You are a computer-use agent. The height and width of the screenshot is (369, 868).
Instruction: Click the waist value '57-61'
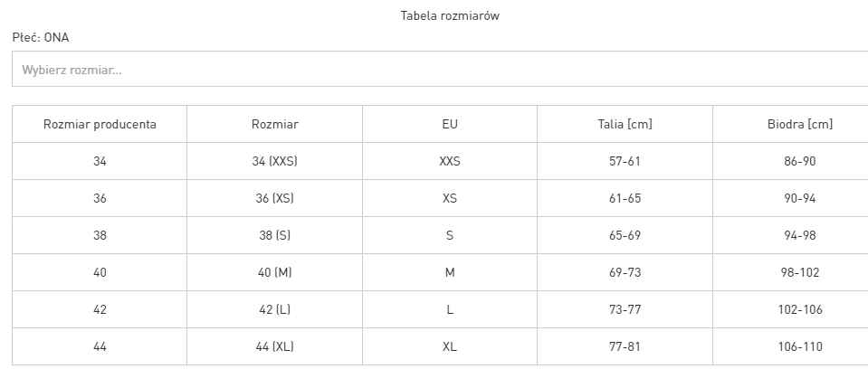(625, 161)
